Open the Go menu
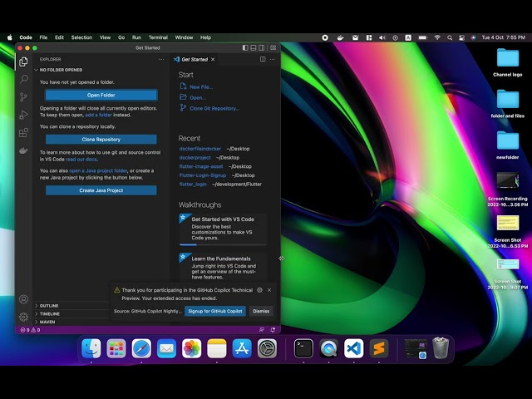 [x=121, y=37]
